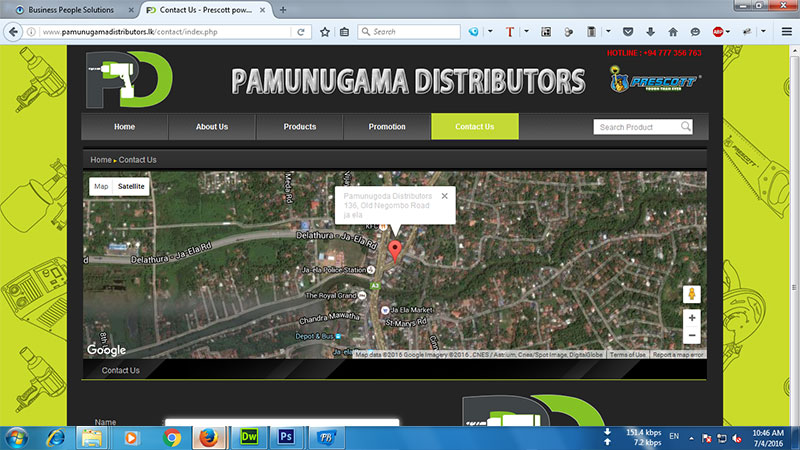Close the map info window
Screen dimensions: 800x450
(444, 196)
